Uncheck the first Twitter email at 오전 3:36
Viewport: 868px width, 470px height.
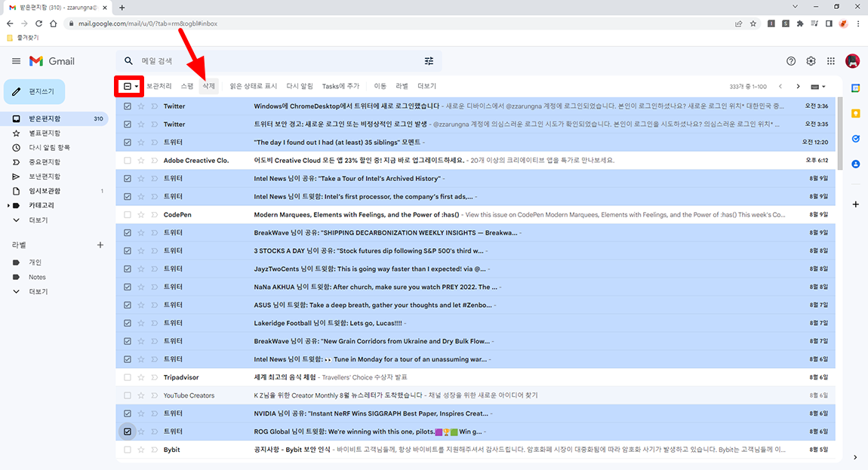128,106
